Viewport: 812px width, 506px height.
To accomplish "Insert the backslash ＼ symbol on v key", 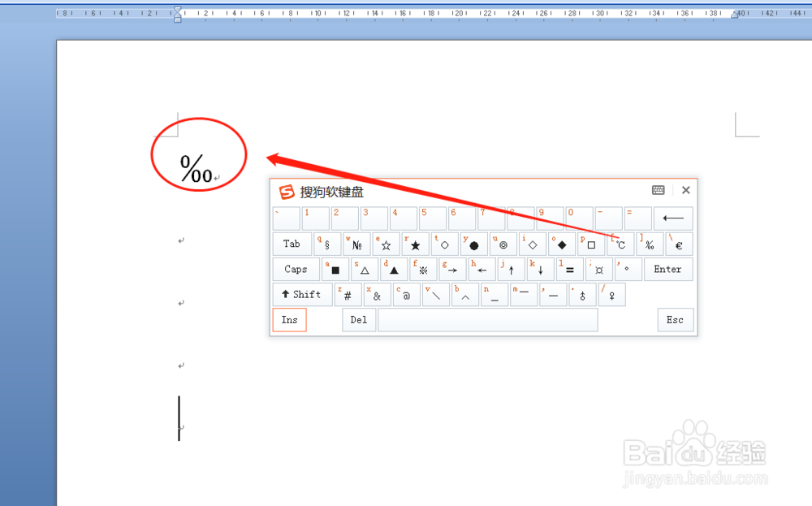I will click(436, 295).
